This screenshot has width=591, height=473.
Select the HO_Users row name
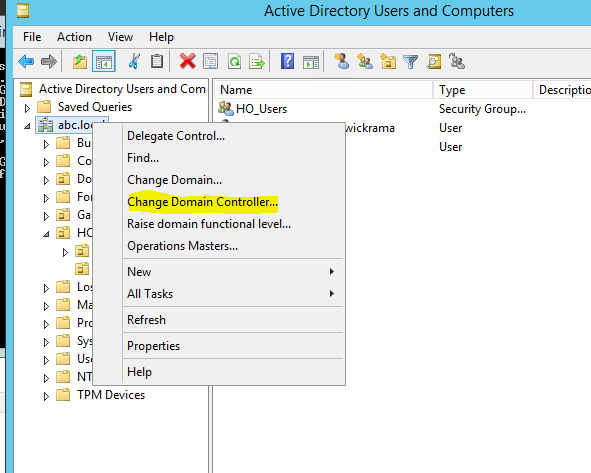(x=261, y=109)
